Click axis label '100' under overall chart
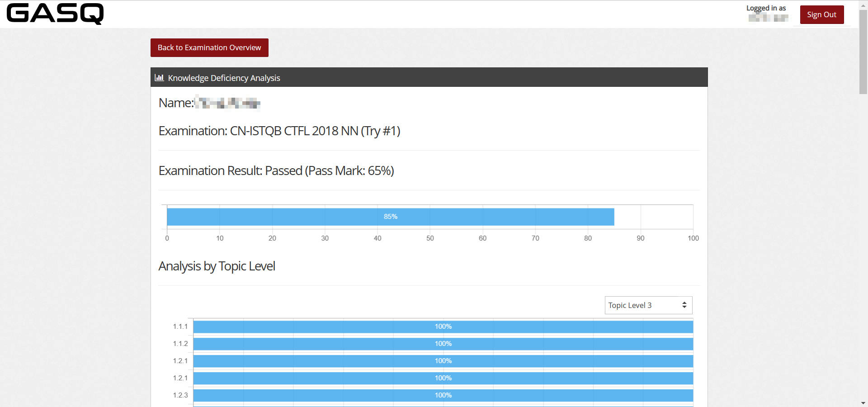The image size is (868, 407). [x=693, y=238]
